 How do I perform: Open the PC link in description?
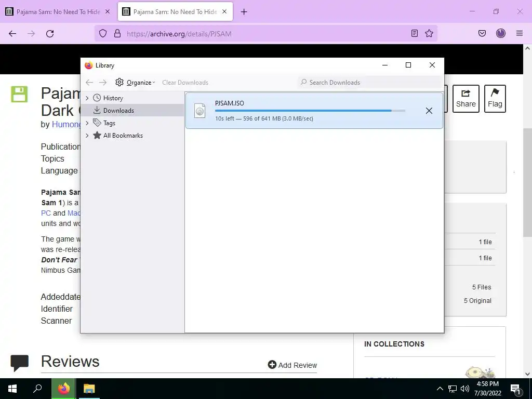(x=46, y=213)
